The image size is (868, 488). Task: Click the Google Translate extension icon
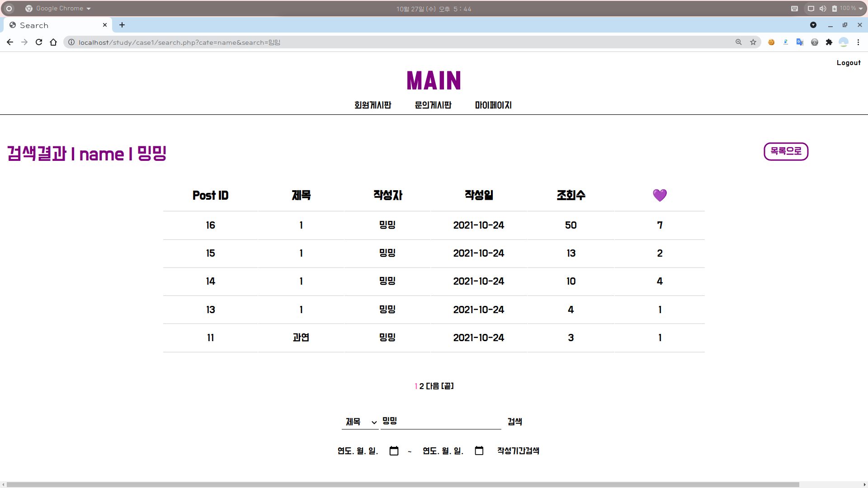[x=800, y=42]
